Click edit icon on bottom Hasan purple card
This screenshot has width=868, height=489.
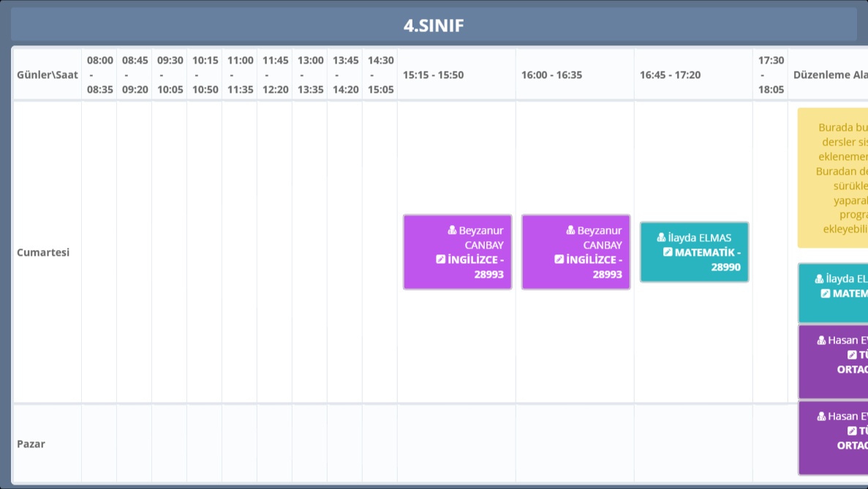coord(852,431)
